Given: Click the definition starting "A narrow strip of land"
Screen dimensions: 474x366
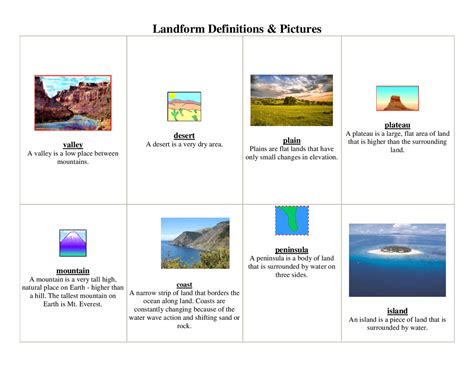Looking at the screenshot, I should coord(184,309).
